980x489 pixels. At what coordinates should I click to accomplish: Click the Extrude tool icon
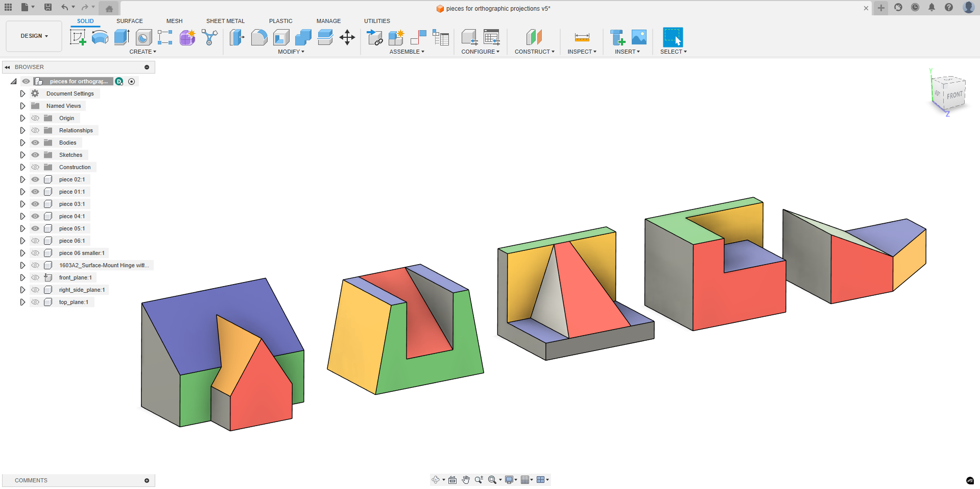[122, 37]
